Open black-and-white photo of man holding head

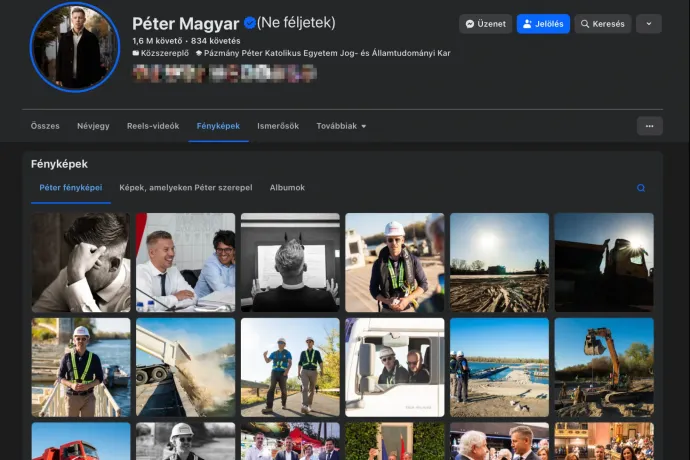81,263
